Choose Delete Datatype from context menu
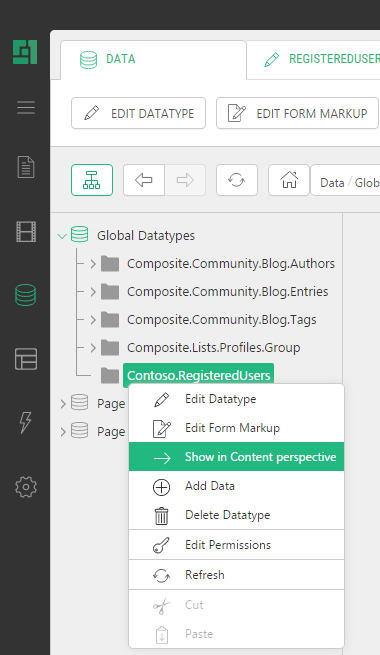380x655 pixels. click(x=236, y=515)
